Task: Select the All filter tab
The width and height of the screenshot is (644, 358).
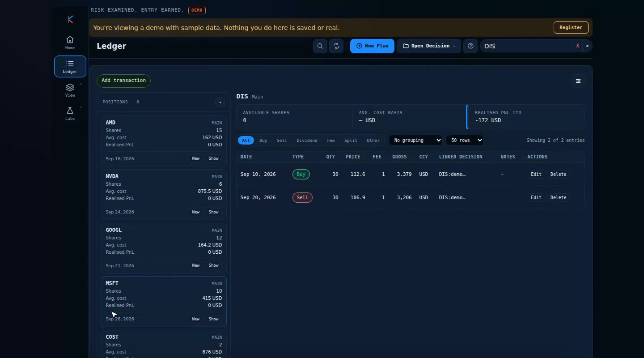Action: coord(246,141)
